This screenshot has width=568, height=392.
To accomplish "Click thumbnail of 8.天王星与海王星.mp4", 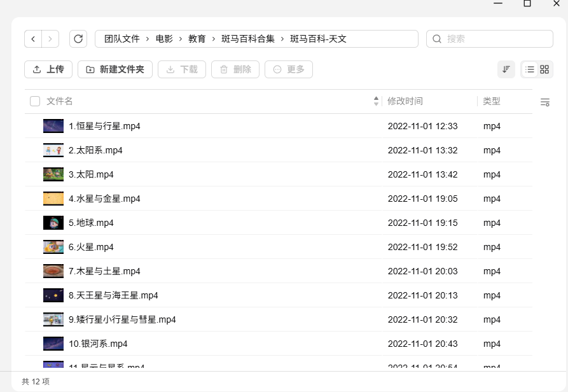I will pos(53,295).
